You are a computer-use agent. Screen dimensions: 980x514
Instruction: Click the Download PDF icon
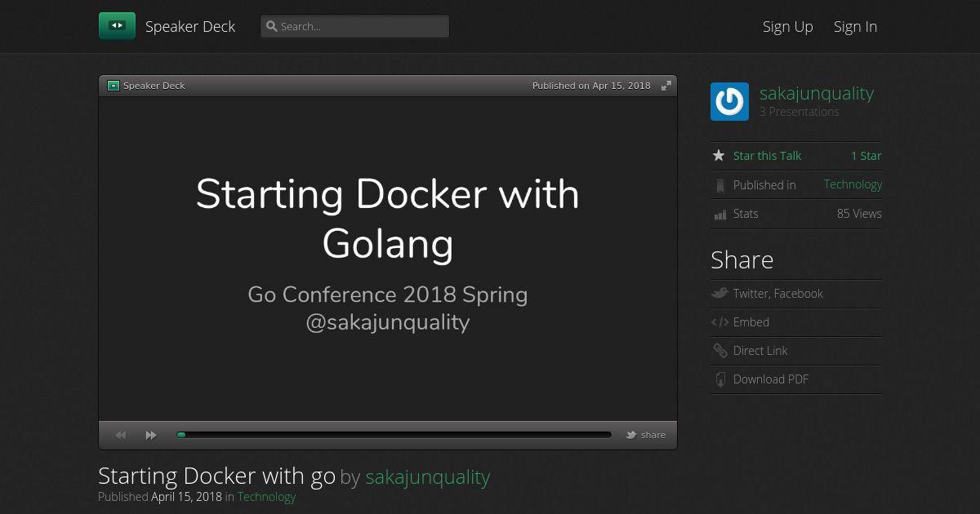coord(719,379)
